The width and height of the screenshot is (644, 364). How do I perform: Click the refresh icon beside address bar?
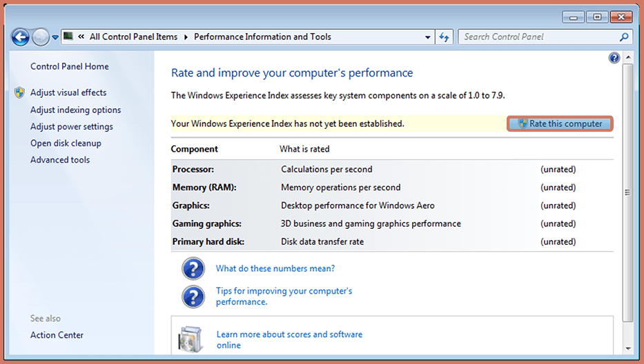click(445, 37)
